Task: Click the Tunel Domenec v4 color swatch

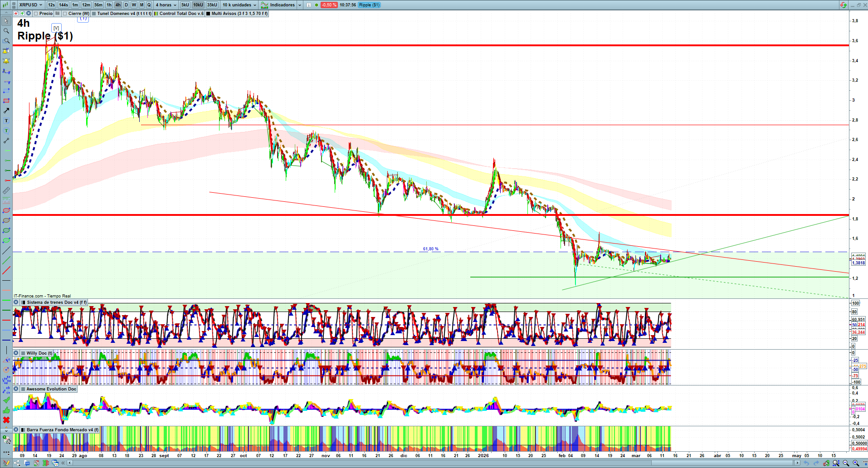Action: coord(94,14)
